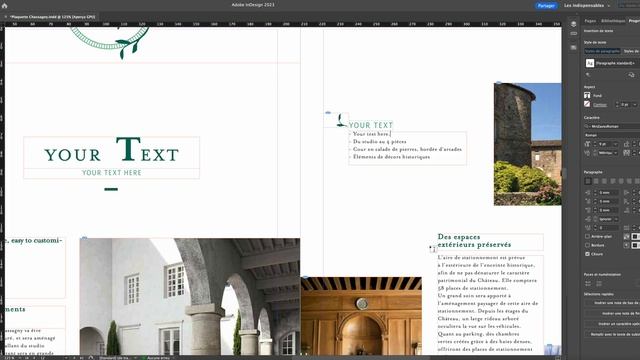
Task: Open the font size 9 pt dropdown
Action: (615, 144)
